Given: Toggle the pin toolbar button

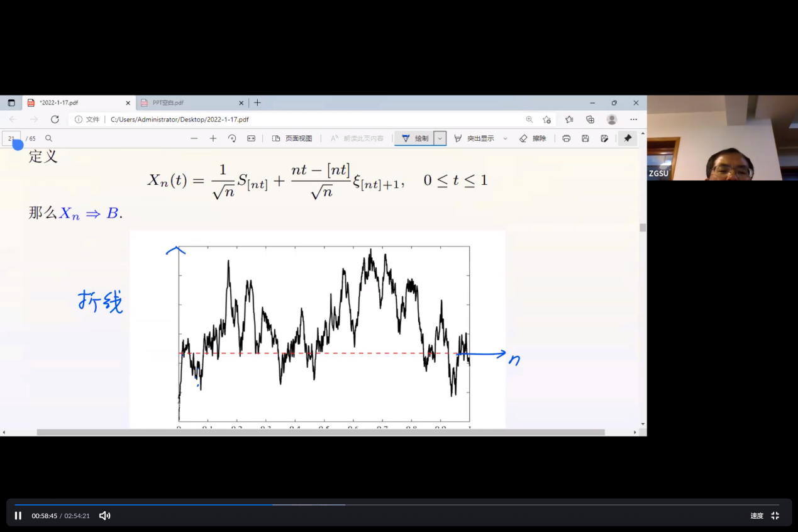Looking at the screenshot, I should [x=628, y=138].
